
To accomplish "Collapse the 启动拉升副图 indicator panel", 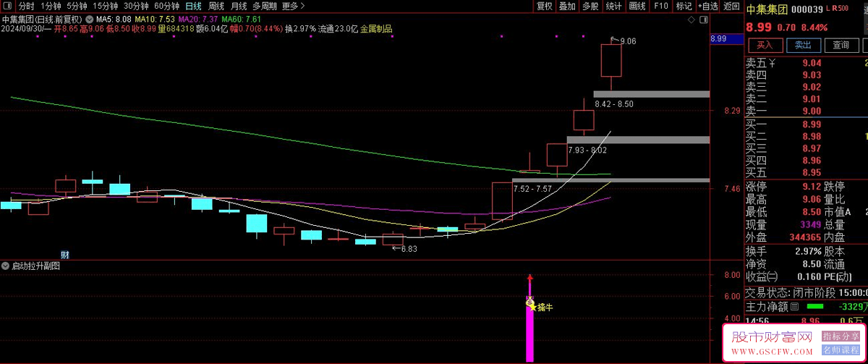I will [6, 266].
